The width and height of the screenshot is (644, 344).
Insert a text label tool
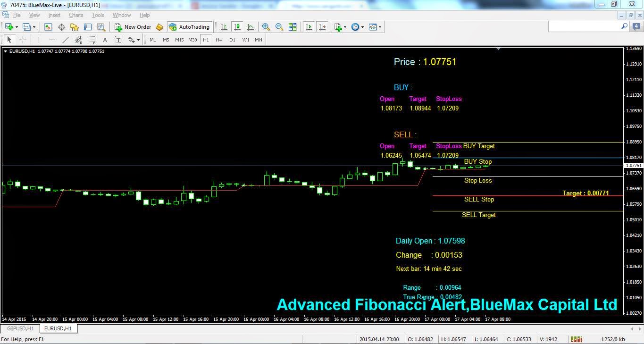pyautogui.click(x=118, y=40)
